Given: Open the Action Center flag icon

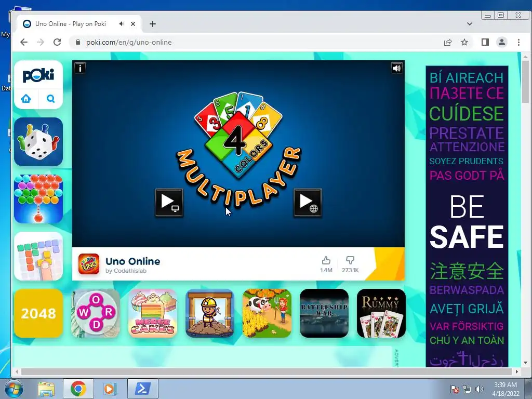Looking at the screenshot, I should (x=454, y=389).
